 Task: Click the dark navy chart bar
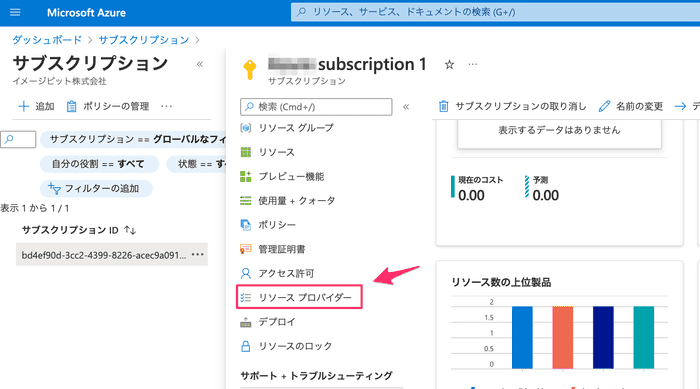pos(603,337)
